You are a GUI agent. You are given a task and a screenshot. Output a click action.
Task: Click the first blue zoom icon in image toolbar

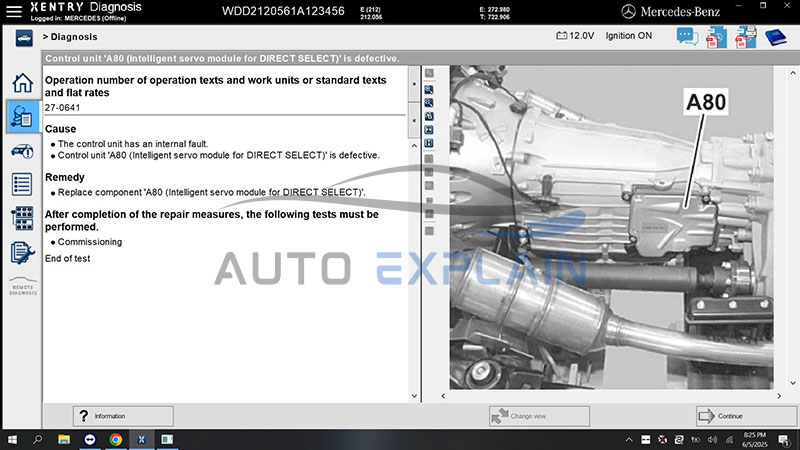429,90
